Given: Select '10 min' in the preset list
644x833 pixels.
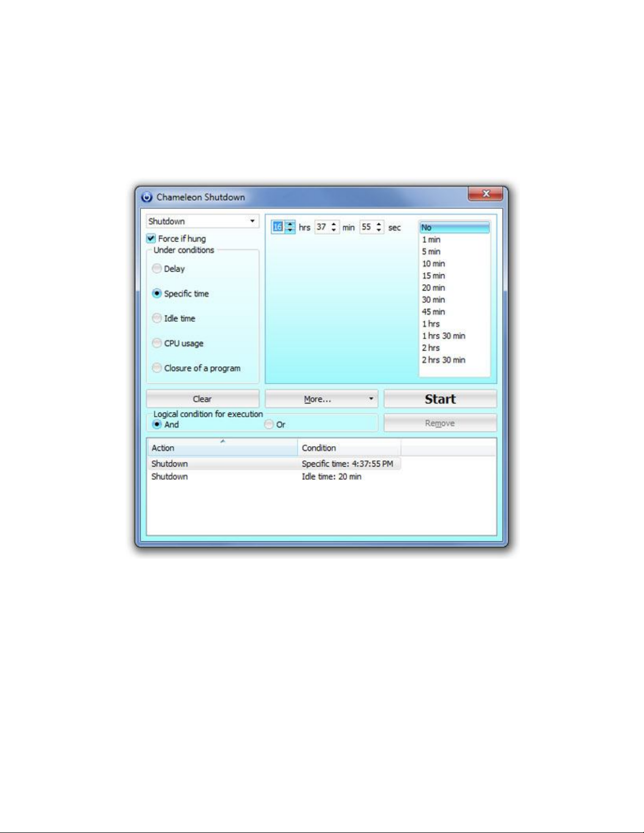Looking at the screenshot, I should click(x=455, y=264).
